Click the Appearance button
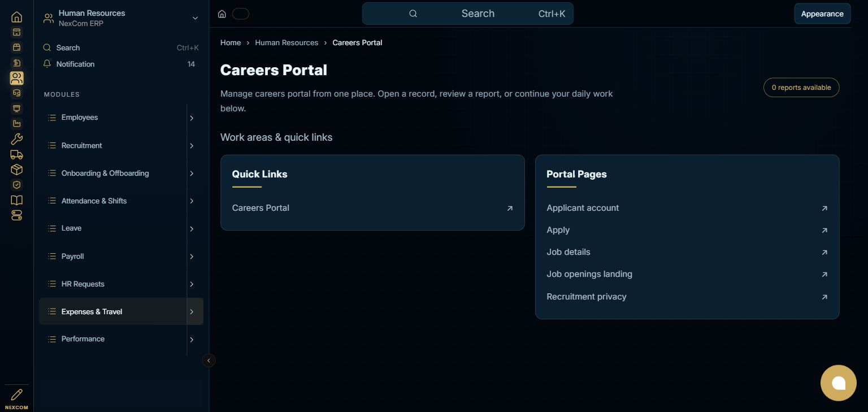 822,14
